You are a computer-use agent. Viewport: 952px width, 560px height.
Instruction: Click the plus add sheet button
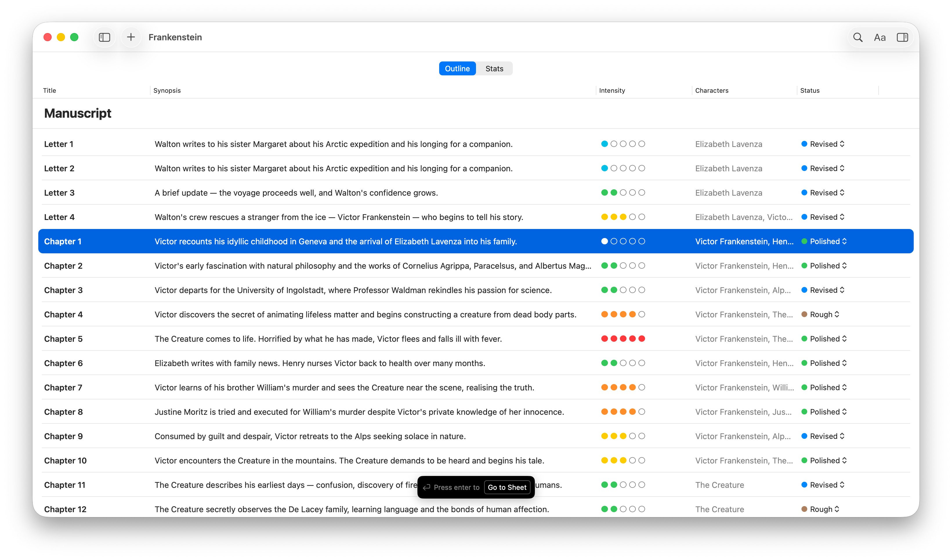pos(131,37)
